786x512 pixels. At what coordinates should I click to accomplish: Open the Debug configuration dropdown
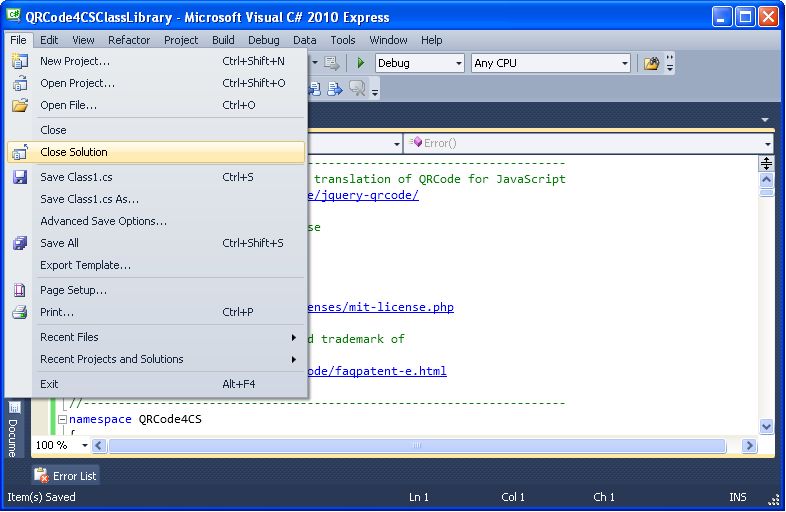458,64
